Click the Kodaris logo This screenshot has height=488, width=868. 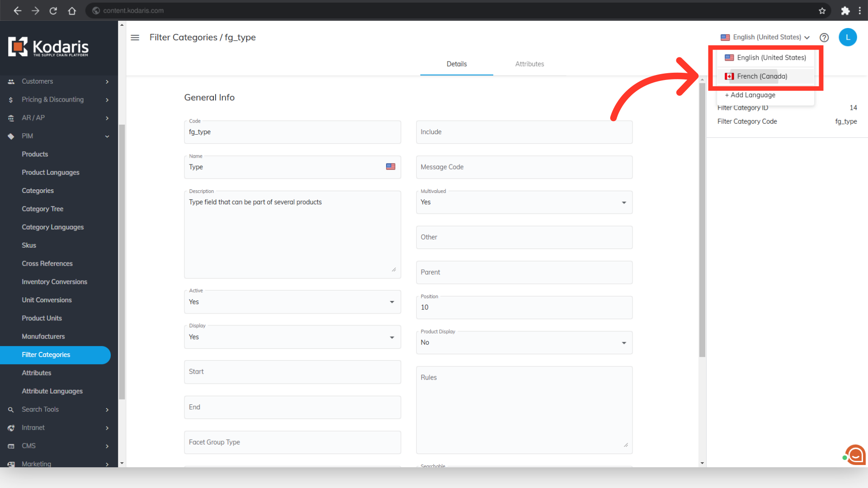48,47
